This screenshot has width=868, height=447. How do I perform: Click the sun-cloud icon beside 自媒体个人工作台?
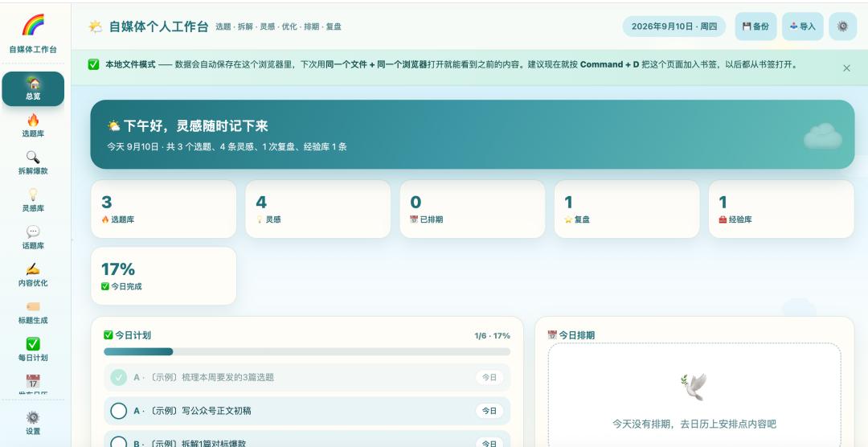click(96, 27)
